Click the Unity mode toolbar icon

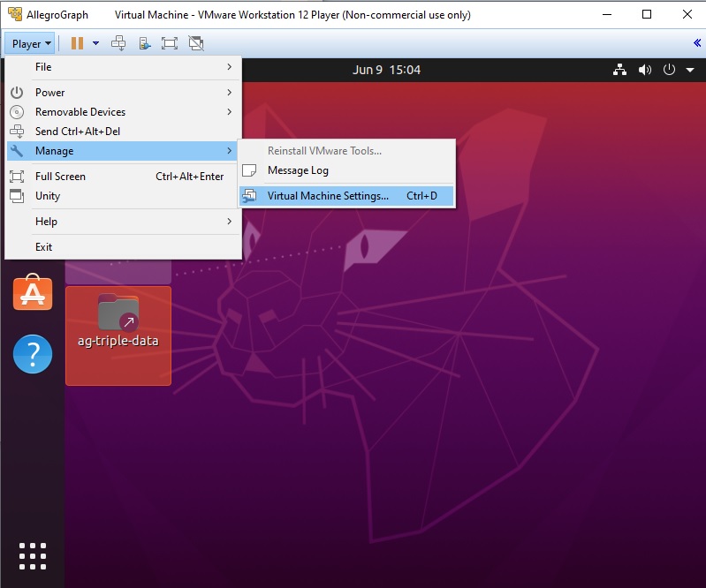pyautogui.click(x=196, y=43)
